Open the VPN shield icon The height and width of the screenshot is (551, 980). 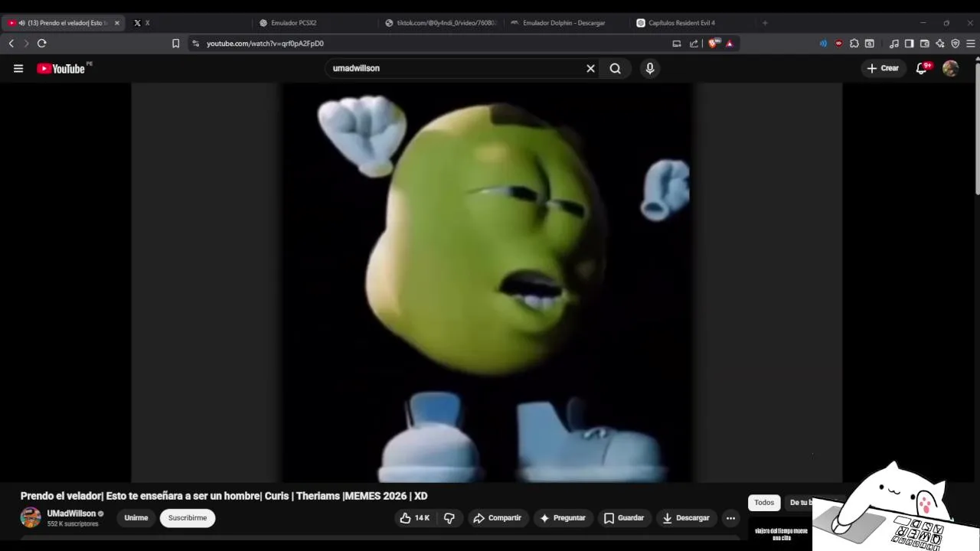[955, 44]
